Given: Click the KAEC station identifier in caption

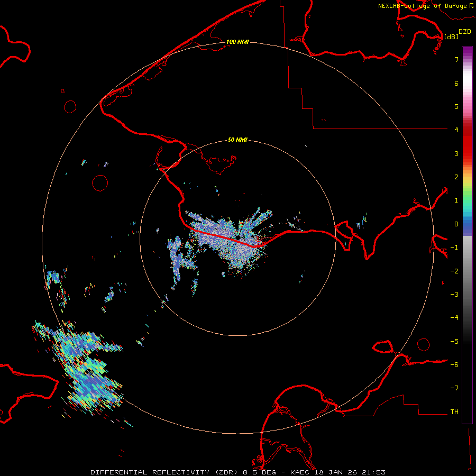Looking at the screenshot, I should [300, 472].
